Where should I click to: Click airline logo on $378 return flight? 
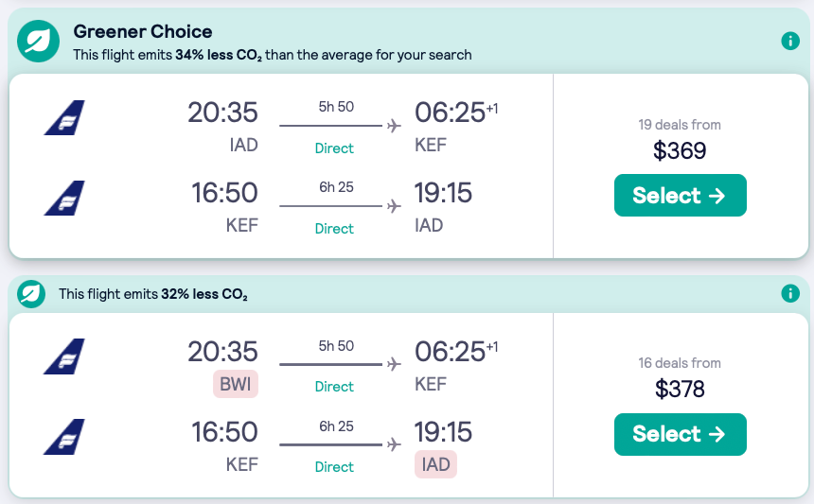click(63, 436)
